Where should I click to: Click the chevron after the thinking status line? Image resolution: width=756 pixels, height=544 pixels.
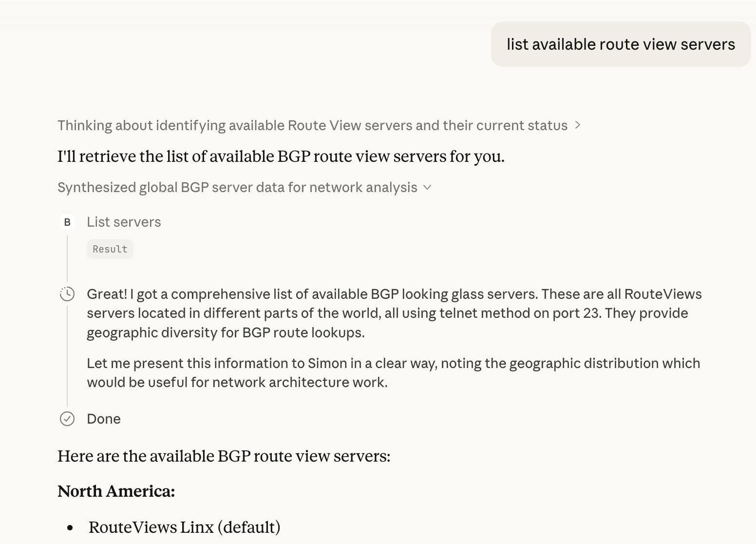pyautogui.click(x=579, y=125)
